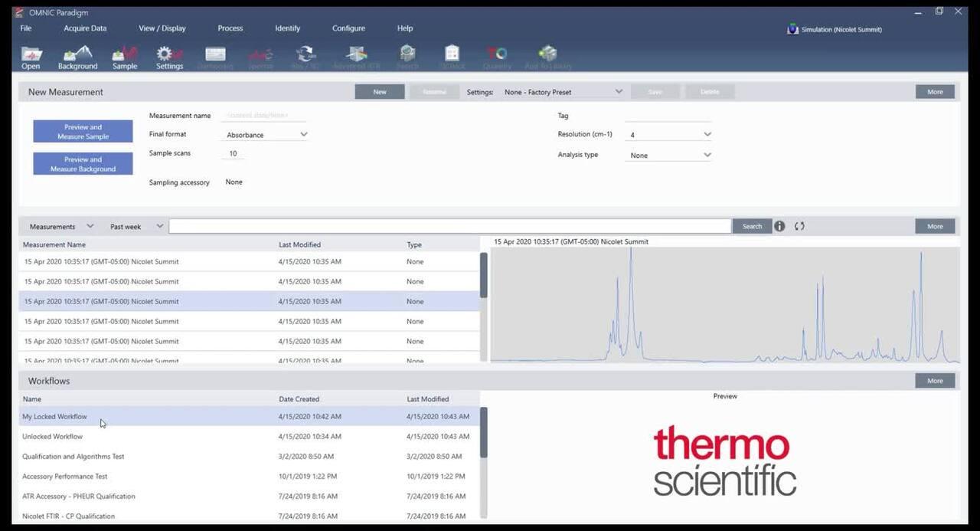Viewport: 980px width, 531px height.
Task: Open the Analysis type dropdown
Action: [x=668, y=154]
